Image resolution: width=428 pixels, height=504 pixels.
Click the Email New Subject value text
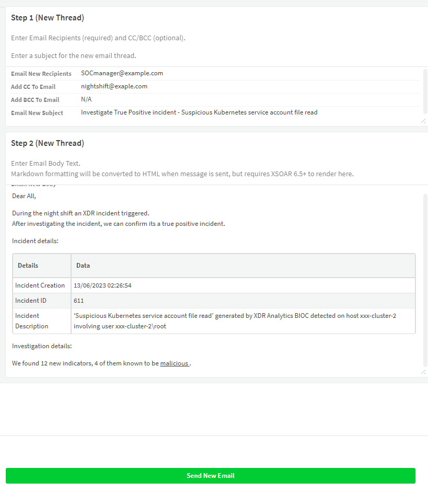(199, 112)
